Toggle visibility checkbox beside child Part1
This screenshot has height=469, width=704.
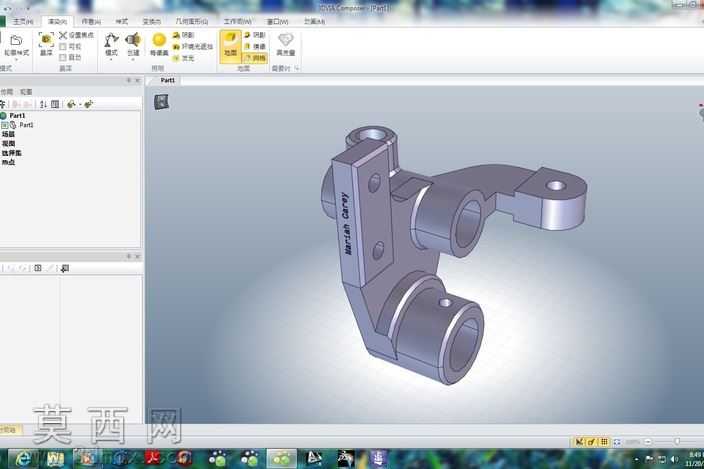point(4,125)
